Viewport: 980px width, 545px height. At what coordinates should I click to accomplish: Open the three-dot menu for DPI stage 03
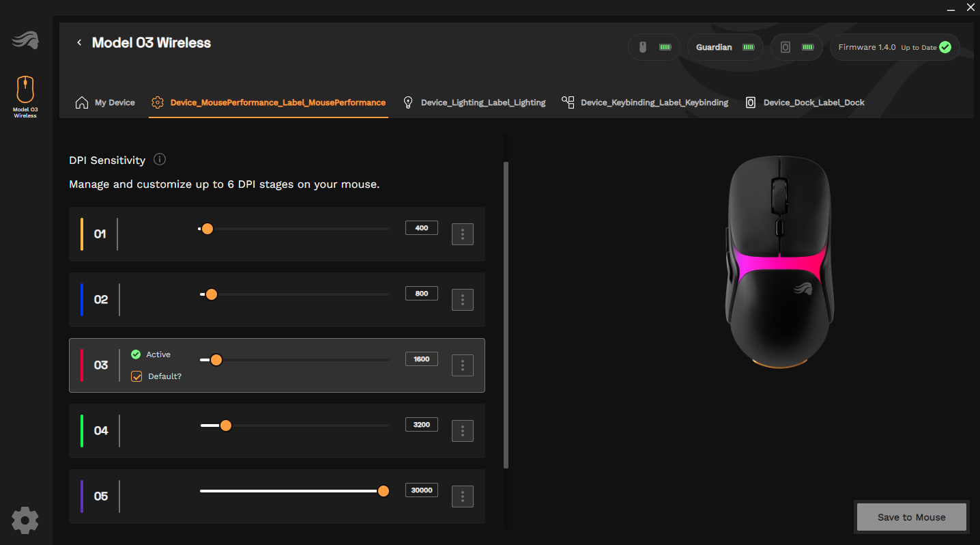463,365
